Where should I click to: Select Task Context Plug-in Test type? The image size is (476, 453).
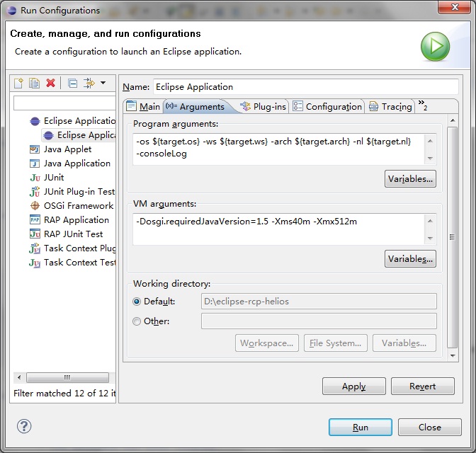coord(72,248)
